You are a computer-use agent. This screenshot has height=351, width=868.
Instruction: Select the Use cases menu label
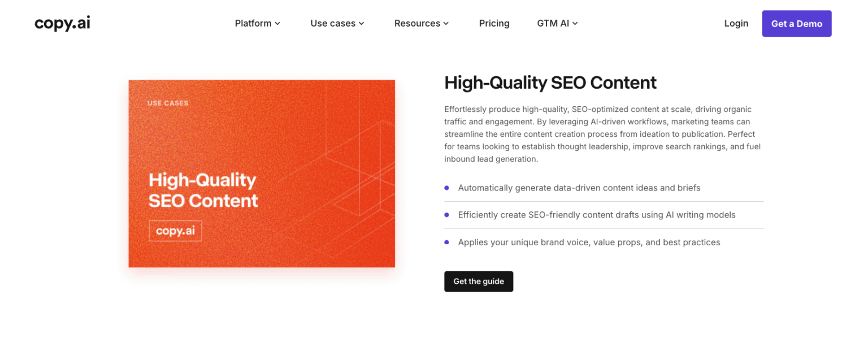coord(333,23)
